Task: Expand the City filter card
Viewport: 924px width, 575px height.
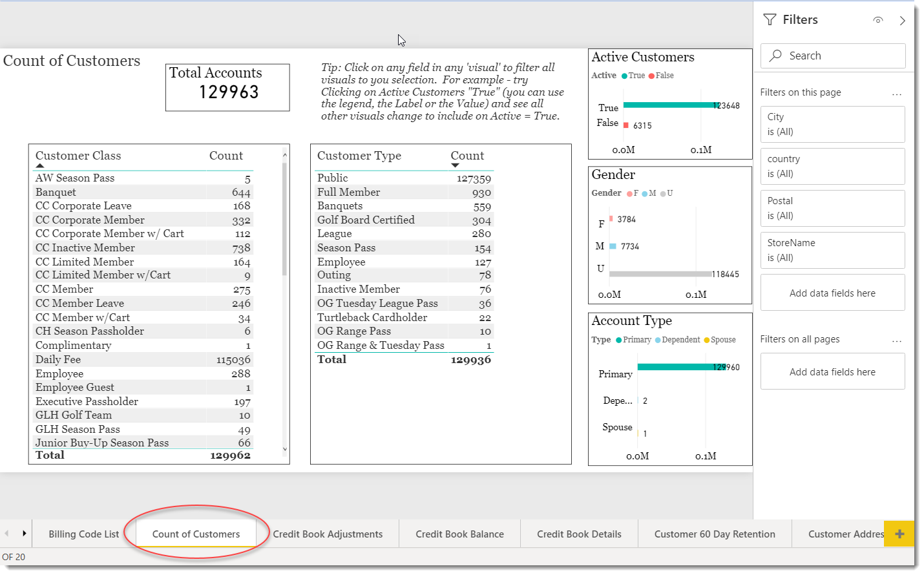Action: point(832,124)
